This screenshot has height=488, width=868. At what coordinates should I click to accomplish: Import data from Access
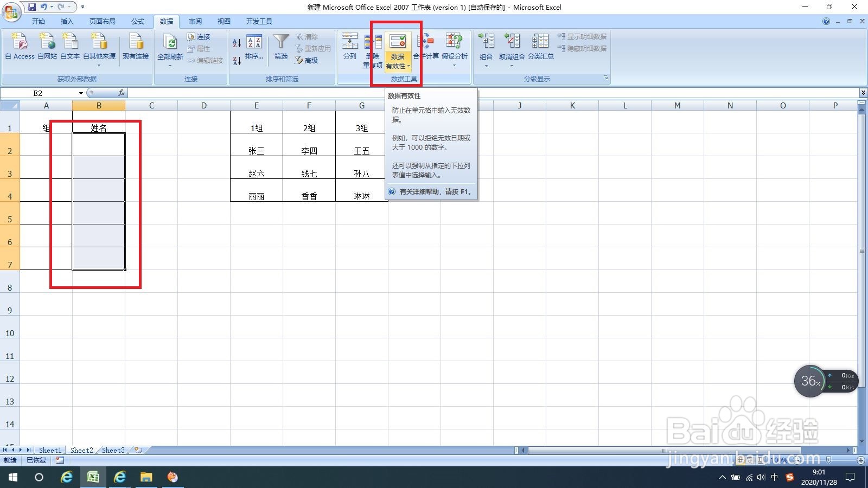point(20,47)
